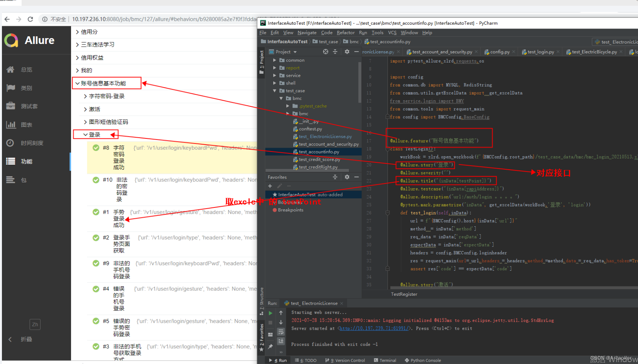
Task: Expand the shell folder in project tree
Action: 275,83
